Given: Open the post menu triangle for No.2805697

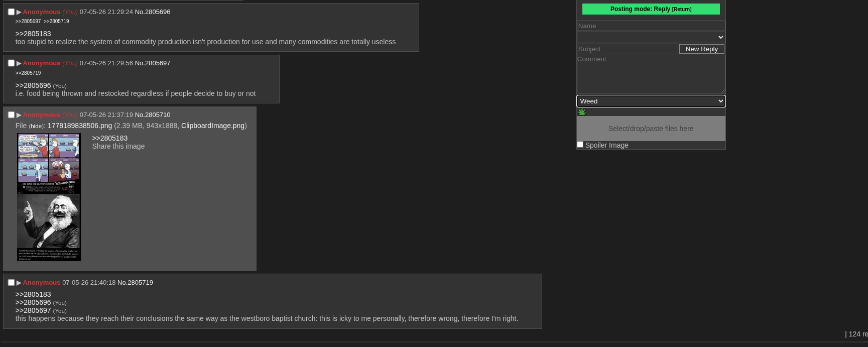Looking at the screenshot, I should tap(19, 63).
